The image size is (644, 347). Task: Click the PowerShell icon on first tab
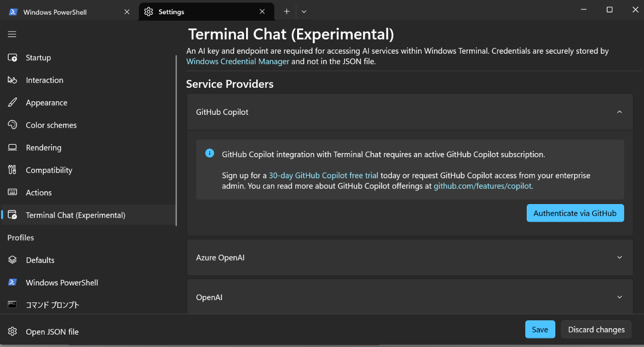coord(13,12)
